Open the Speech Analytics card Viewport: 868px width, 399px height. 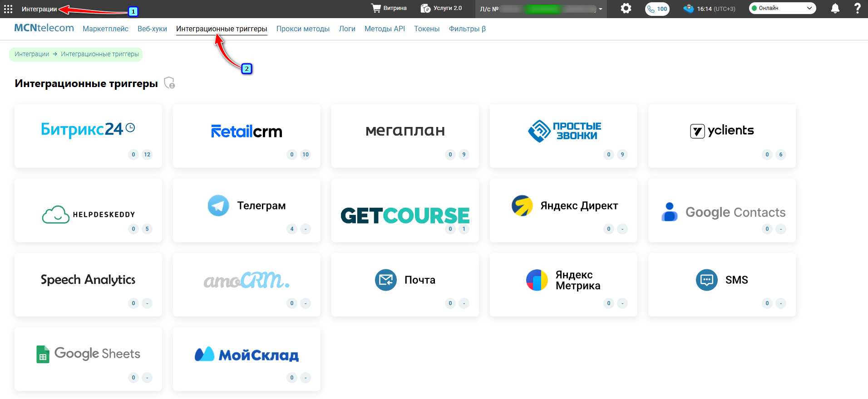88,285
